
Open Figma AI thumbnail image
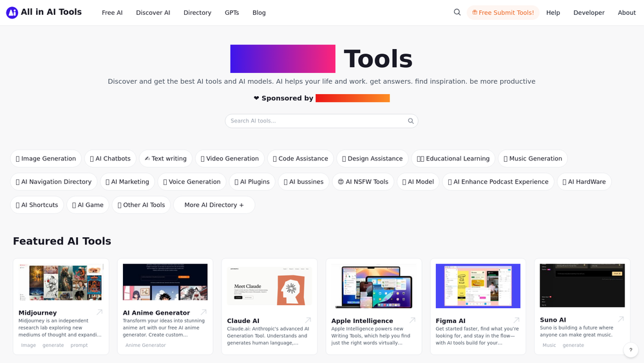(x=478, y=286)
